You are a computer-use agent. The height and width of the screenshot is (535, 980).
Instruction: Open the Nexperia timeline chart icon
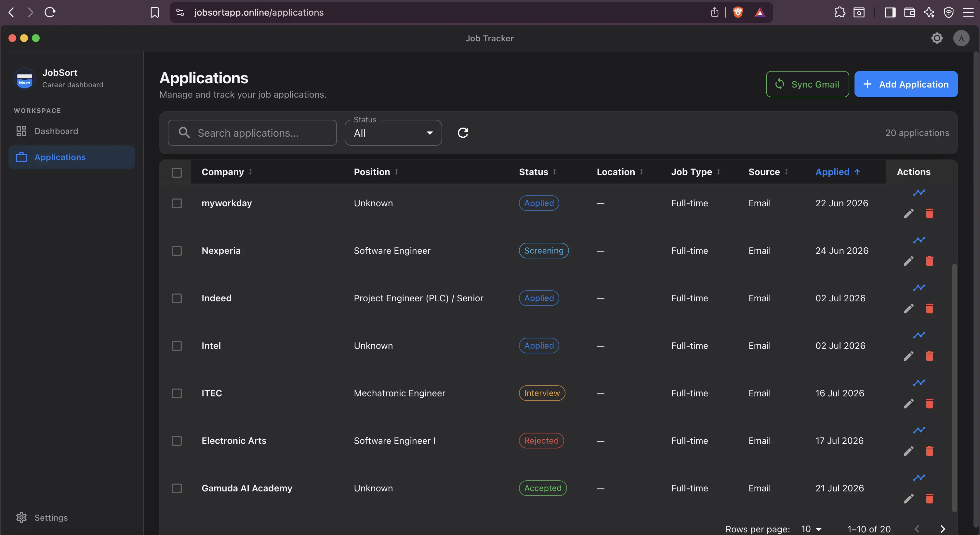click(x=919, y=240)
